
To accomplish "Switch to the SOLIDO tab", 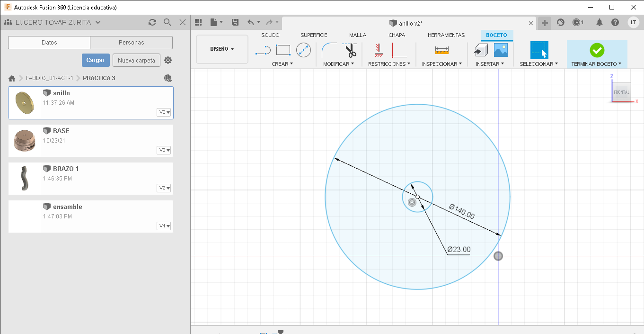I will (270, 35).
